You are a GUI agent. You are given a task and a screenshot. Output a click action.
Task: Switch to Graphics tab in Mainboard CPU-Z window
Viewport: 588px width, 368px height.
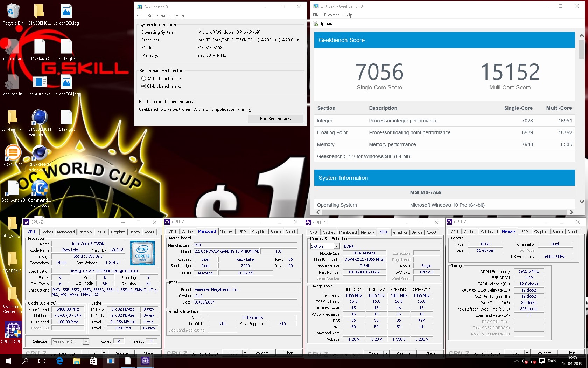click(259, 232)
